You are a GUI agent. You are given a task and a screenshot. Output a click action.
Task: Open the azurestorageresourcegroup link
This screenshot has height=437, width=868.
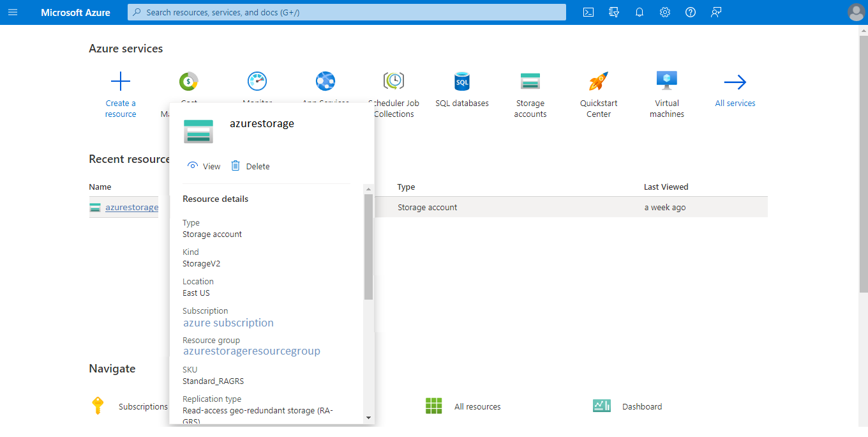[251, 351]
